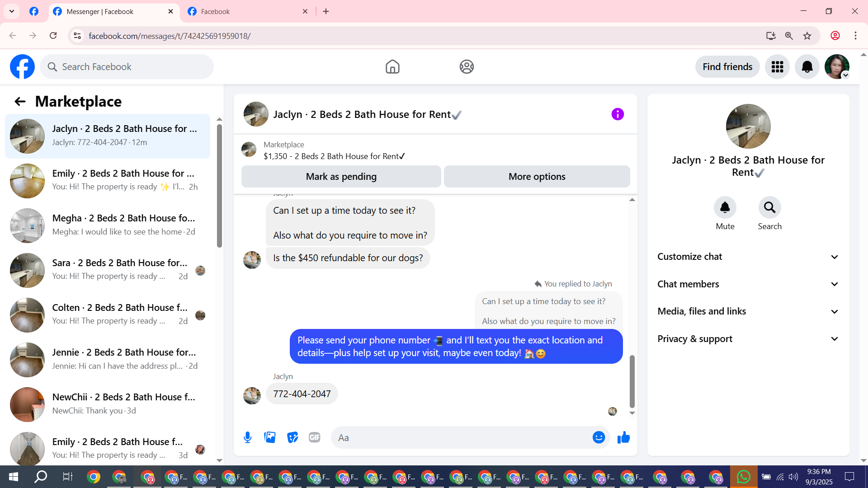Screen dimensions: 868x488
Task: Expand Chat members section
Action: pos(748,284)
